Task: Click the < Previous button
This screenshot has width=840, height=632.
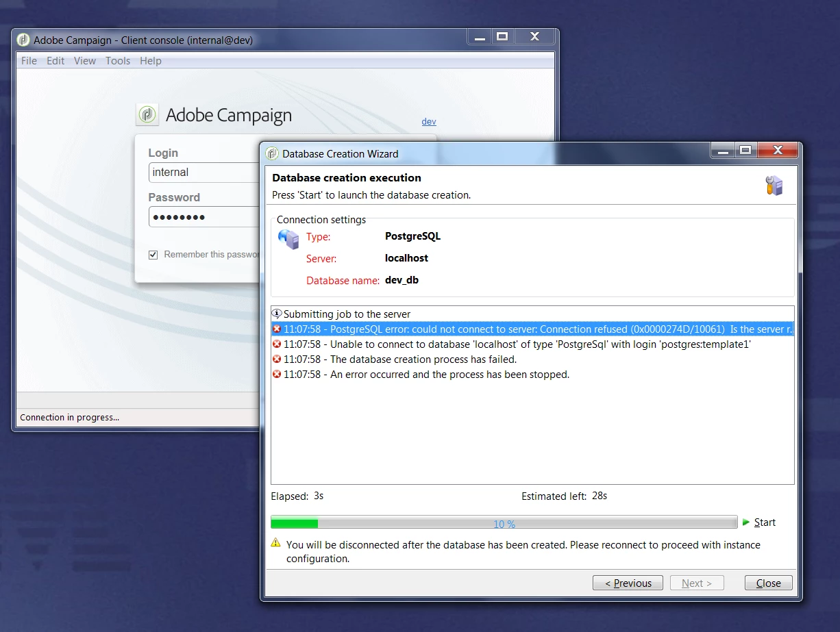Action: [628, 583]
